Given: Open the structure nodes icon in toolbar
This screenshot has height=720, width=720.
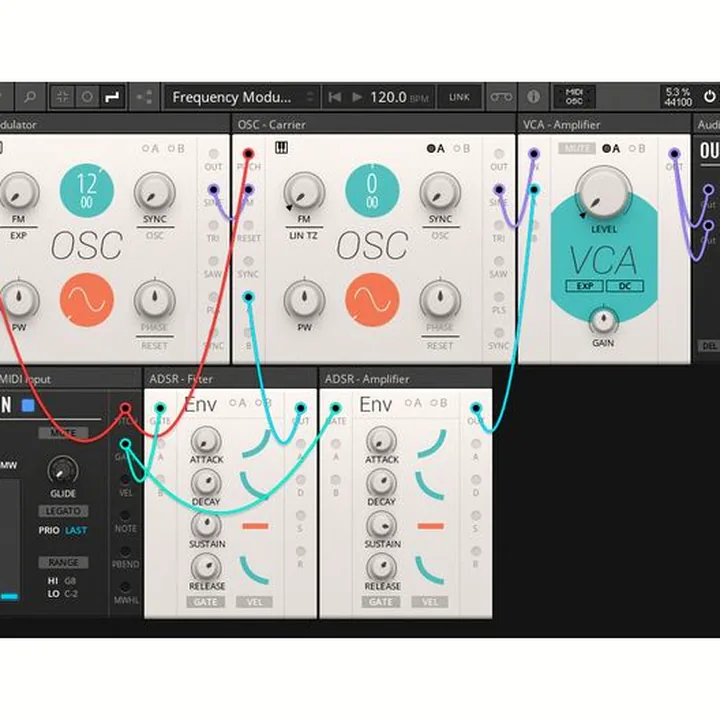Looking at the screenshot, I should coord(145,97).
